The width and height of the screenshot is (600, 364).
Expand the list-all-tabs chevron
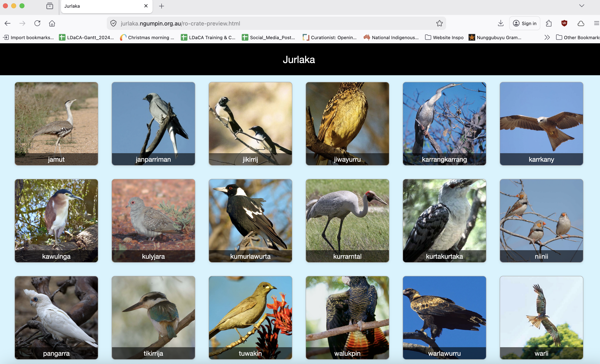coord(582,6)
